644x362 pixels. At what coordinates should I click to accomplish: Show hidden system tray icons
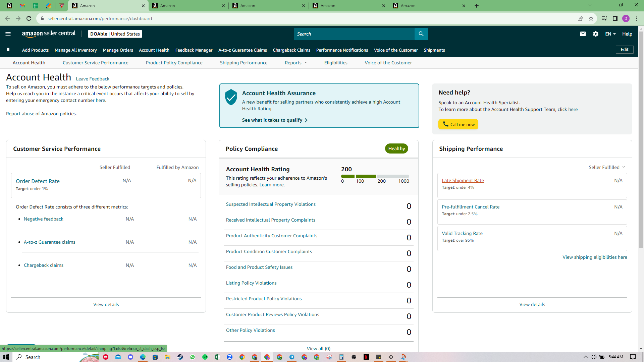click(x=586, y=357)
